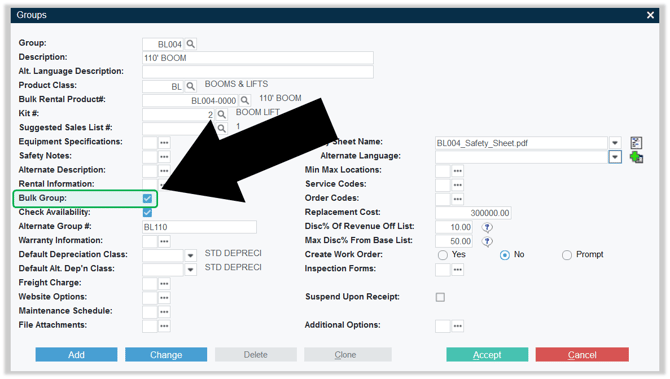The image size is (670, 379).
Task: Expand Default Depreciation Class dropdown
Action: 191,256
